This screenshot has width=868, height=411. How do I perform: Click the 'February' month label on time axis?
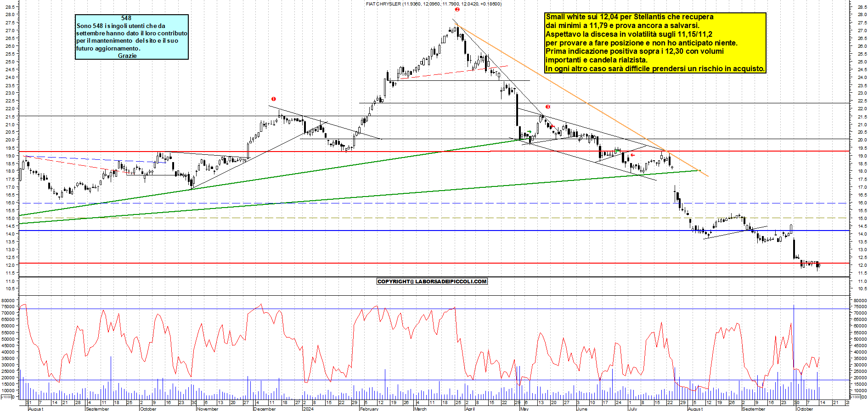tap(369, 409)
